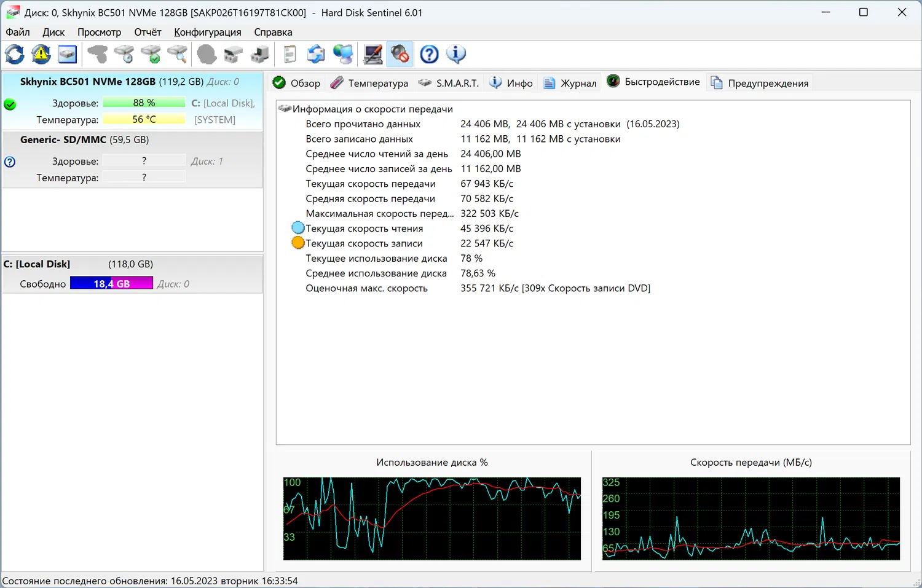Click the blue info bubble About icon

(x=456, y=55)
